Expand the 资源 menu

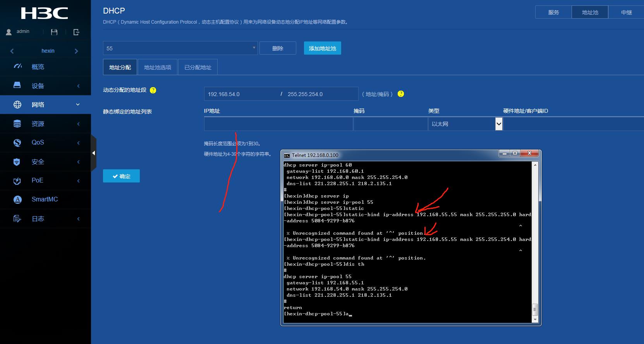78,124
